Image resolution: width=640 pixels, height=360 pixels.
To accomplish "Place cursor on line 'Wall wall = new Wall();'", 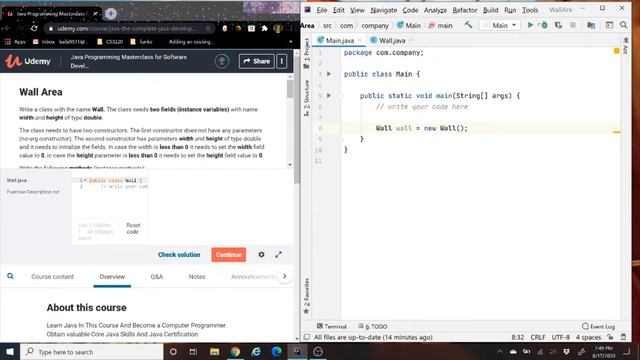I will pyautogui.click(x=421, y=128).
